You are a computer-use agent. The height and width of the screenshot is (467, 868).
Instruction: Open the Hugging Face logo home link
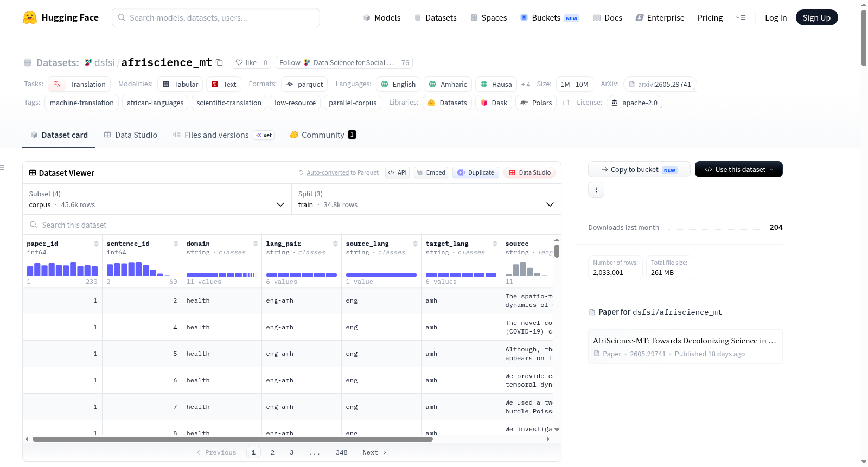click(61, 17)
